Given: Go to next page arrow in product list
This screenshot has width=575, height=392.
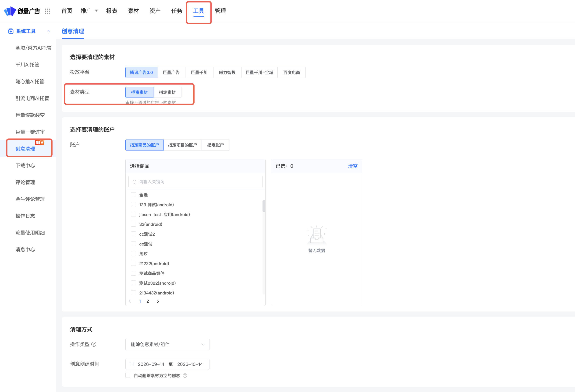Looking at the screenshot, I should [x=158, y=301].
